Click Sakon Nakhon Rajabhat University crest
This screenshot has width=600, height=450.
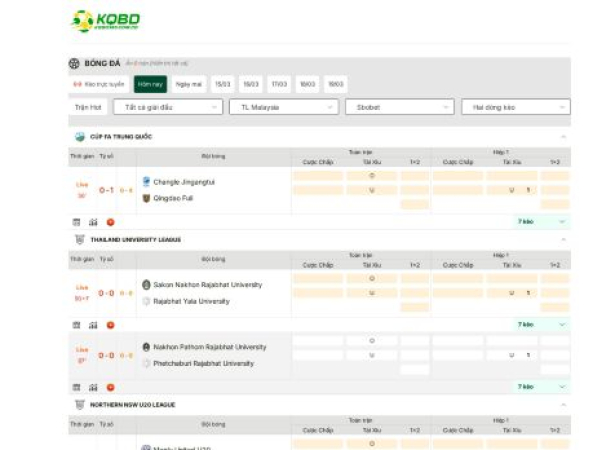pos(146,285)
